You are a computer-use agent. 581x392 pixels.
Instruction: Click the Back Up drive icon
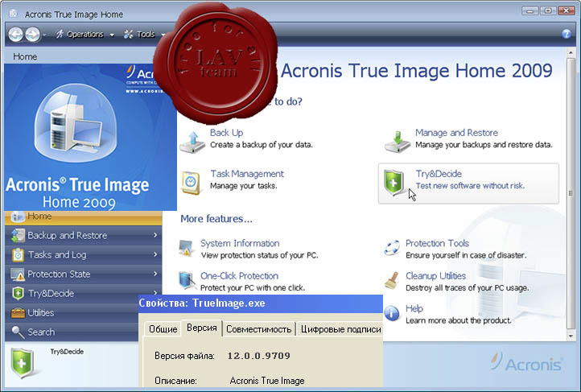point(192,142)
